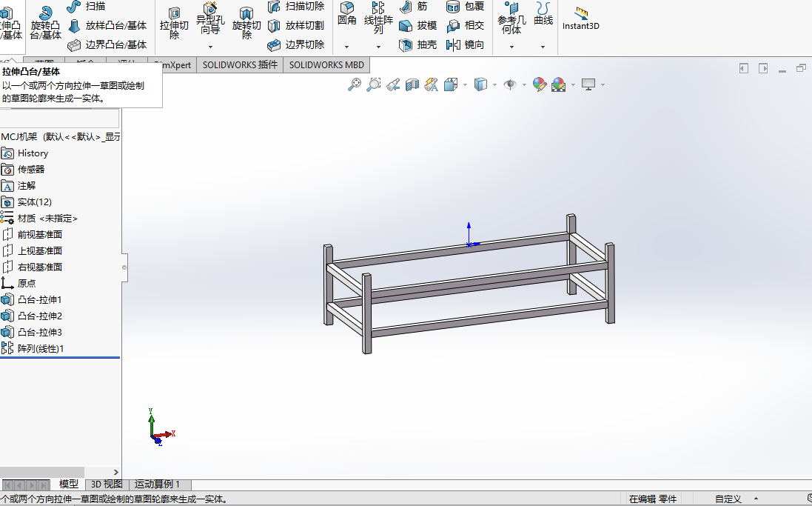This screenshot has width=812, height=506.
Task: Click the previous view icon
Action: (393, 84)
